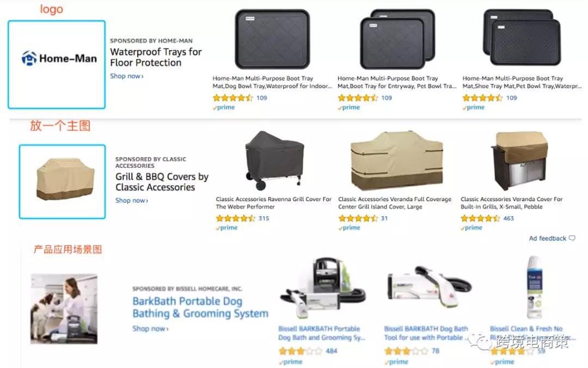
Task: Select the Bissell BARKBATH Portable product image
Action: tap(322, 289)
